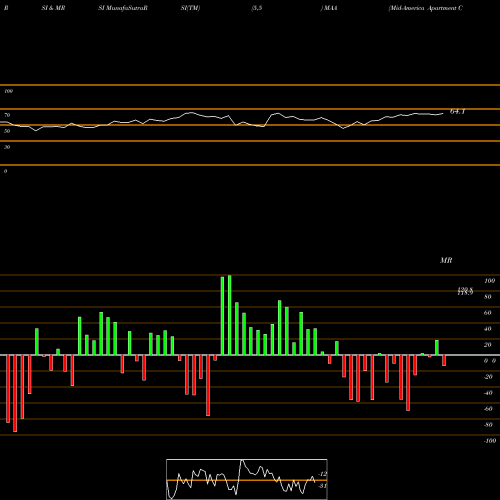The width and height of the screenshot is (500, 500).
Task: Click the bar chart axis label '100'
Action: click(489, 281)
